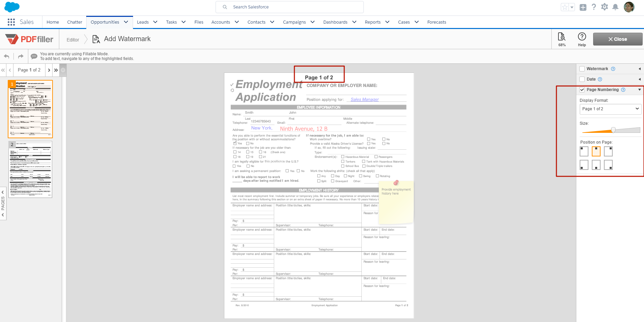Open Page Numbering help question icon
Image resolution: width=644 pixels, height=322 pixels.
pos(623,90)
